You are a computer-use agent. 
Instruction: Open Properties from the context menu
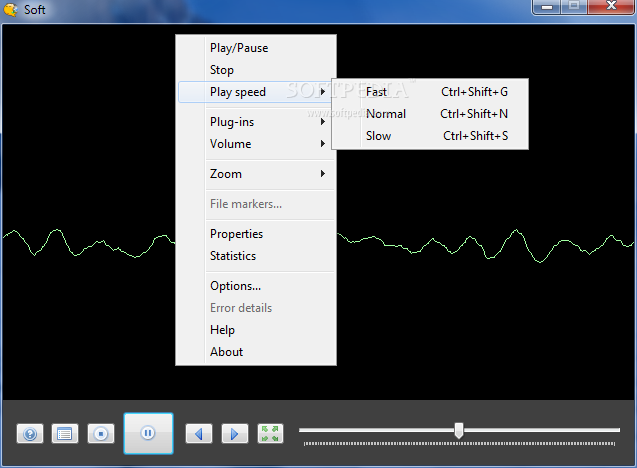257,234
